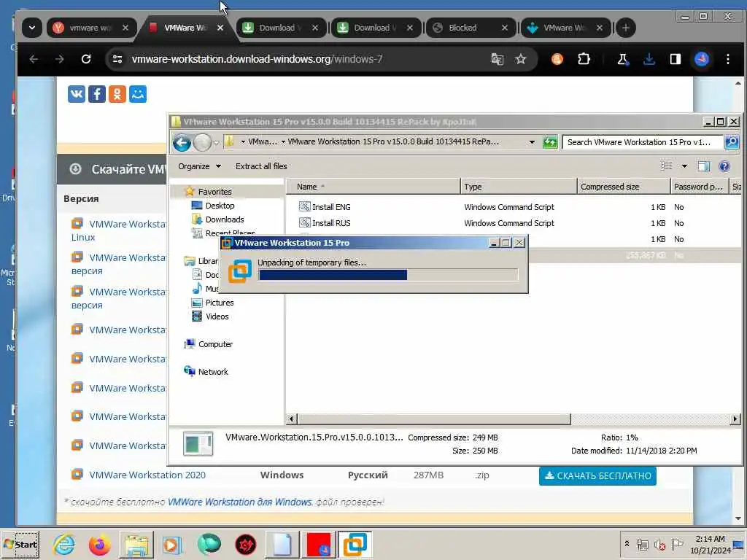Bookmark this page with the star
This screenshot has height=560, width=747.
point(521,59)
